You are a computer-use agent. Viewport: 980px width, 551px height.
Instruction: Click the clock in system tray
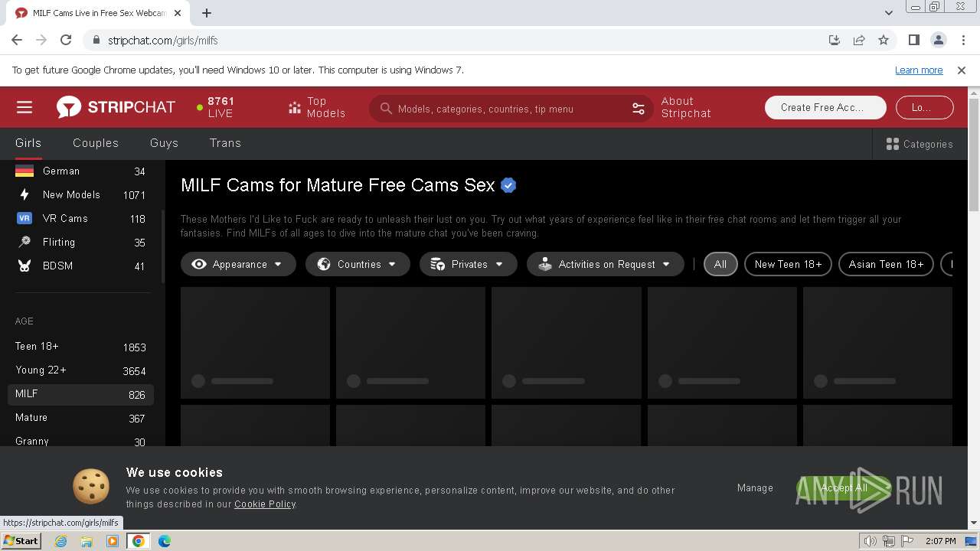click(x=940, y=541)
